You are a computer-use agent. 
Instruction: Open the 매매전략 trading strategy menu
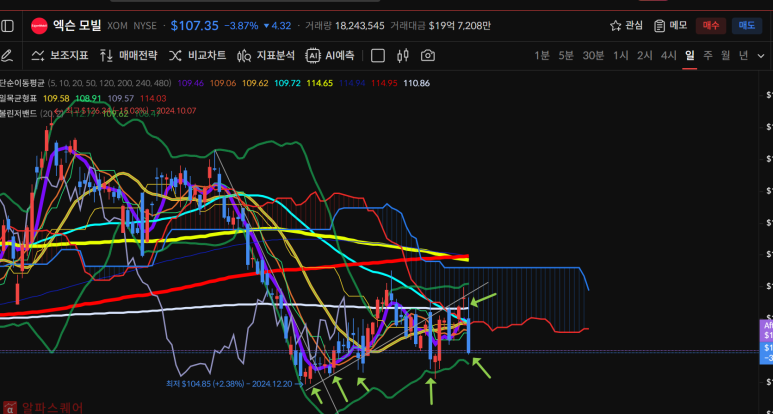pyautogui.click(x=128, y=56)
